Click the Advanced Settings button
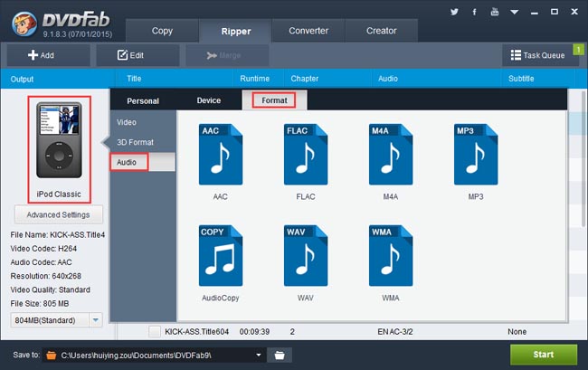The image size is (588, 370). (x=59, y=214)
